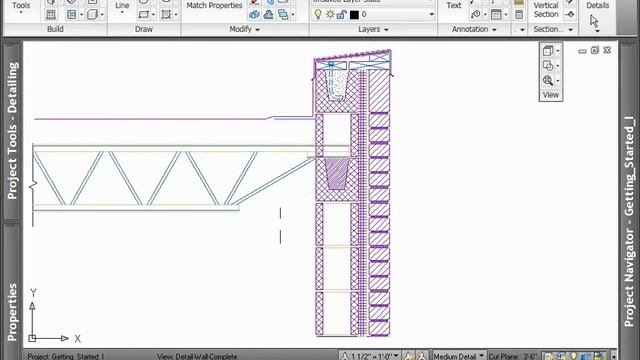Viewport: 640px width, 360px height.
Task: Open arrow beside the box-shaped Build icon
Action: [102, 15]
